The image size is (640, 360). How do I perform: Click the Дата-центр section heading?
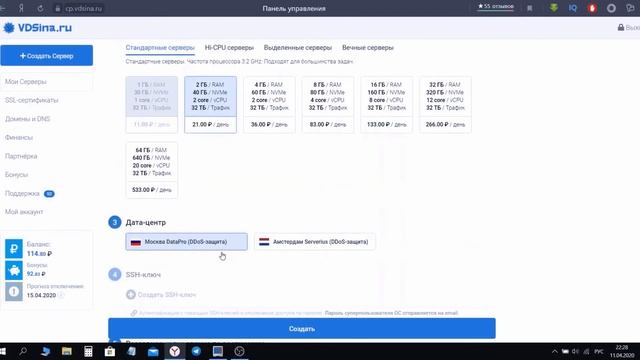click(x=146, y=222)
